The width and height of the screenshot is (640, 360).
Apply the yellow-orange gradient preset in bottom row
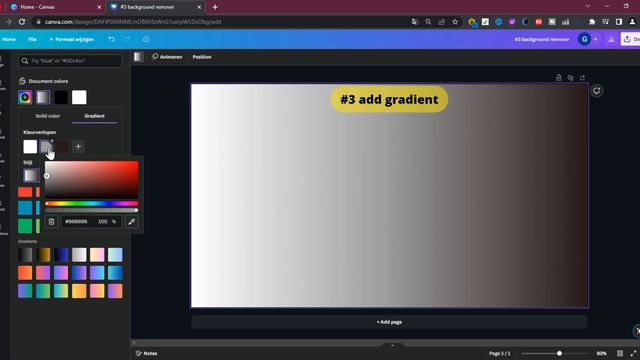[79, 291]
